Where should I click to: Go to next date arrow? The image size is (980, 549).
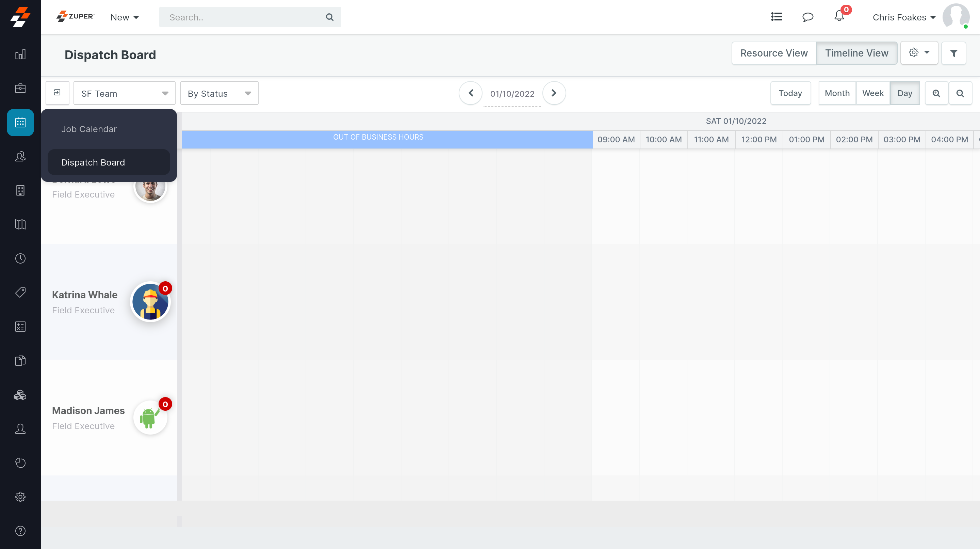554,93
